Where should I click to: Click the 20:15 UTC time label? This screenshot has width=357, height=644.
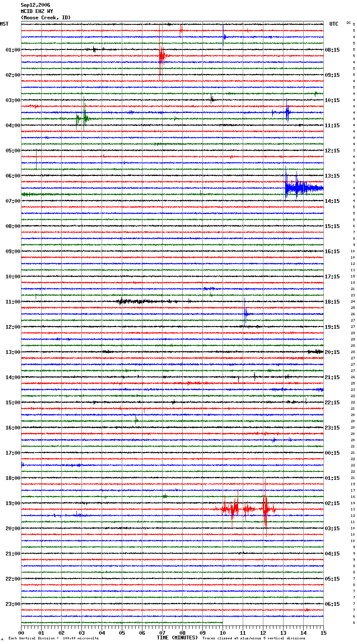(332, 352)
